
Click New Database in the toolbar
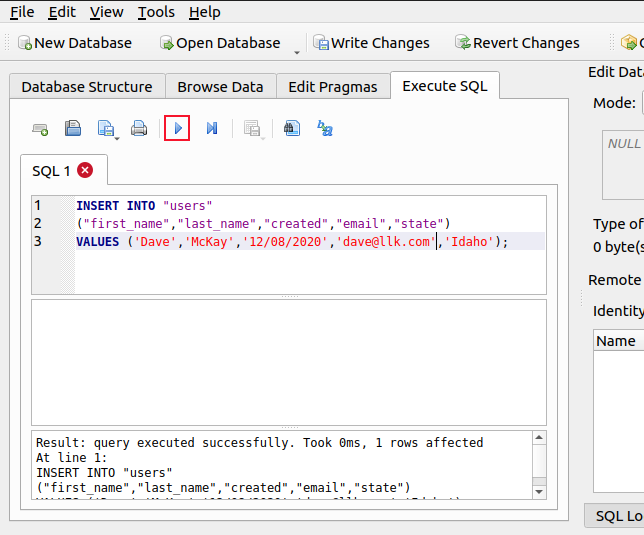point(73,43)
